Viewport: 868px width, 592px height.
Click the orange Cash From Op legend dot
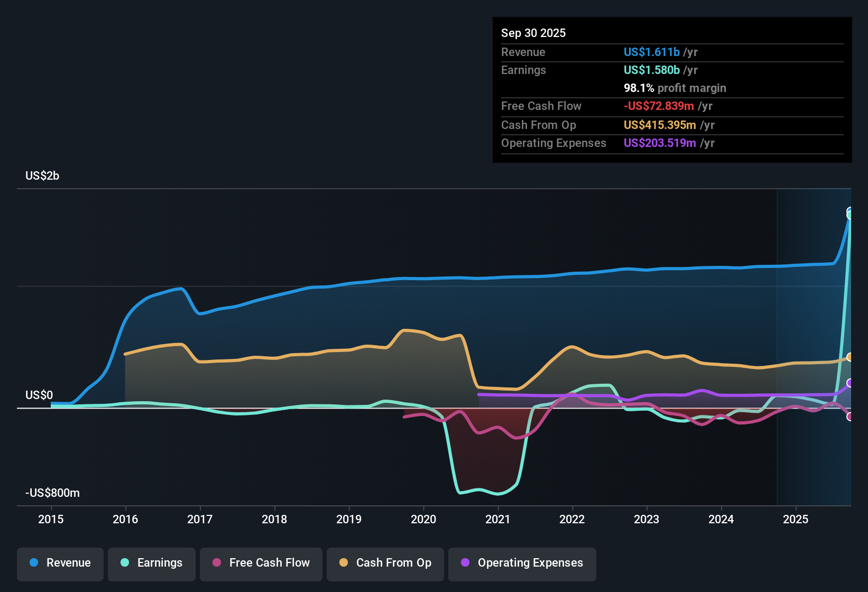pos(343,563)
